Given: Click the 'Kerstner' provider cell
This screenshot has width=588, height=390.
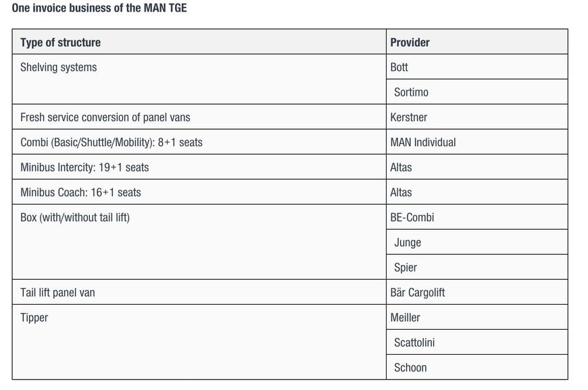Looking at the screenshot, I should 477,117.
